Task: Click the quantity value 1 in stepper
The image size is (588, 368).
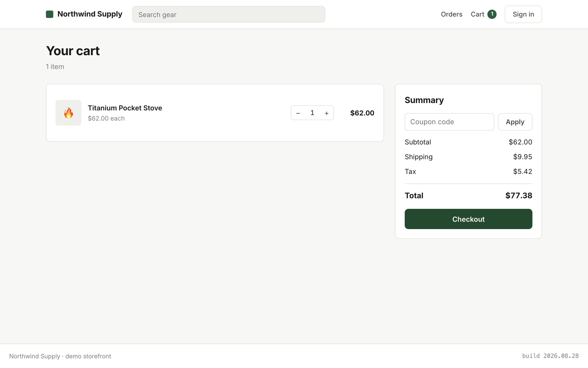Action: click(x=312, y=113)
